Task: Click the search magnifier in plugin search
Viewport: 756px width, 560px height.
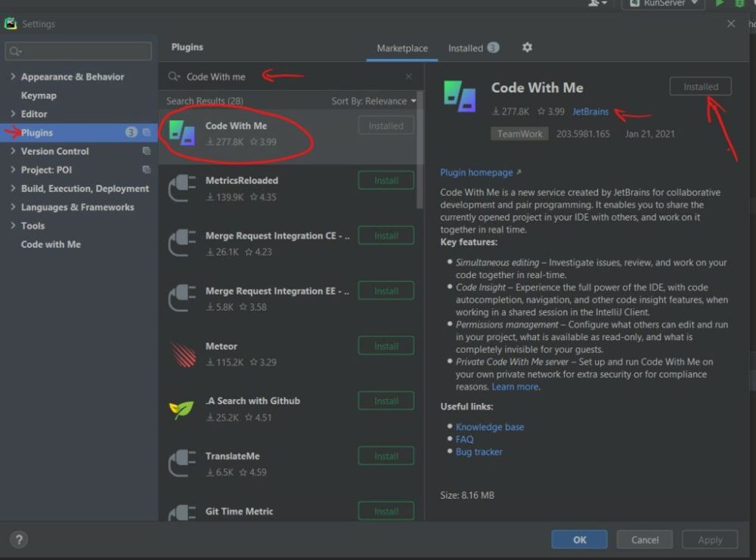Action: pos(174,76)
